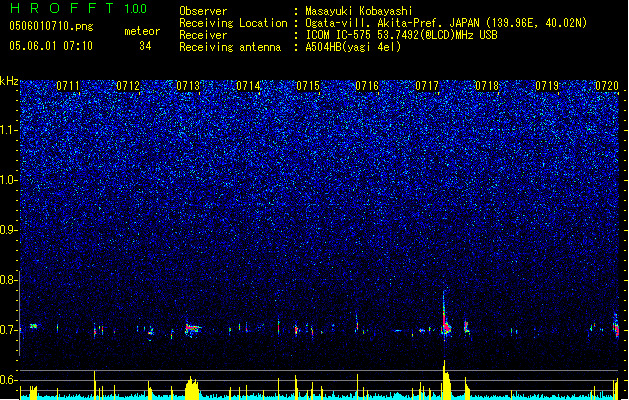Select the antenna value A504HB(yagi 4el)
Viewport: 629px width, 400px height.
(x=353, y=47)
